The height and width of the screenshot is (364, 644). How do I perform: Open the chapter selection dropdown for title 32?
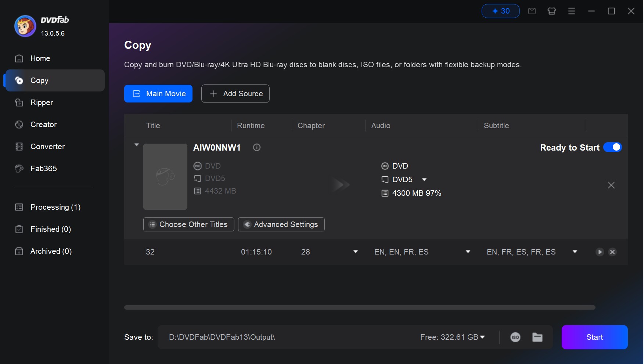click(x=355, y=252)
